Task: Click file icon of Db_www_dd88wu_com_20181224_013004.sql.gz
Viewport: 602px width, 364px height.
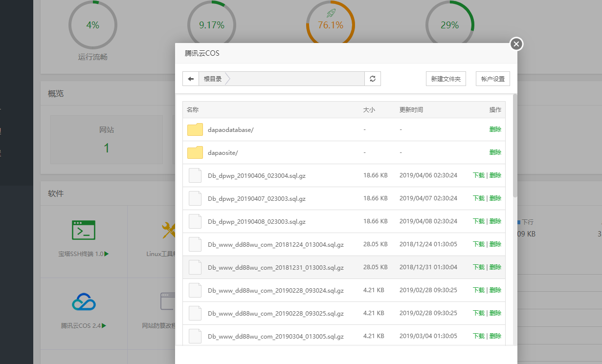Action: (195, 244)
